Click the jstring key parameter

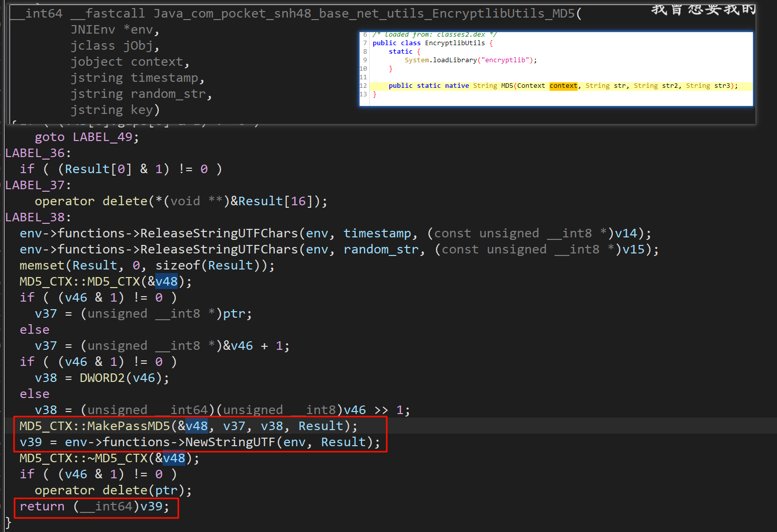pos(115,110)
